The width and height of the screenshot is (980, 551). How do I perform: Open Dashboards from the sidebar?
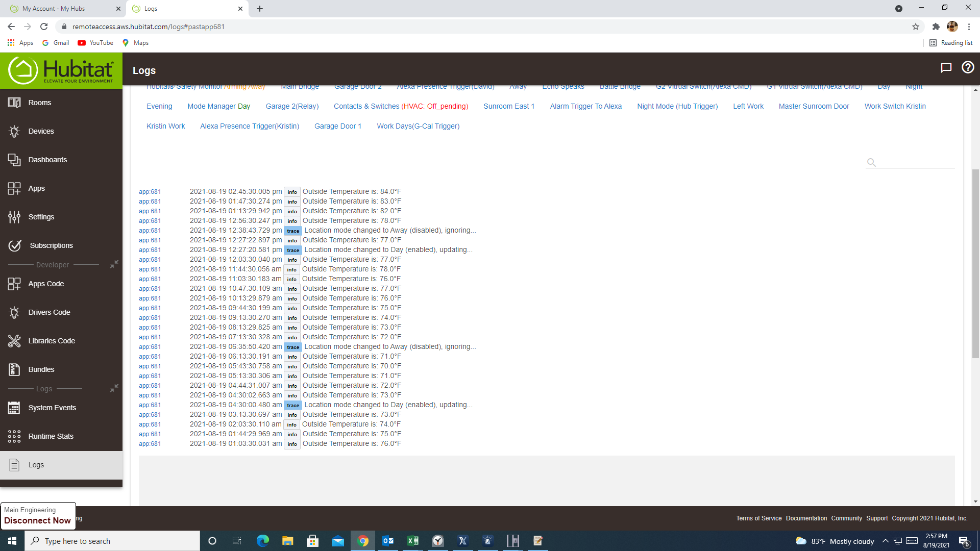47,160
